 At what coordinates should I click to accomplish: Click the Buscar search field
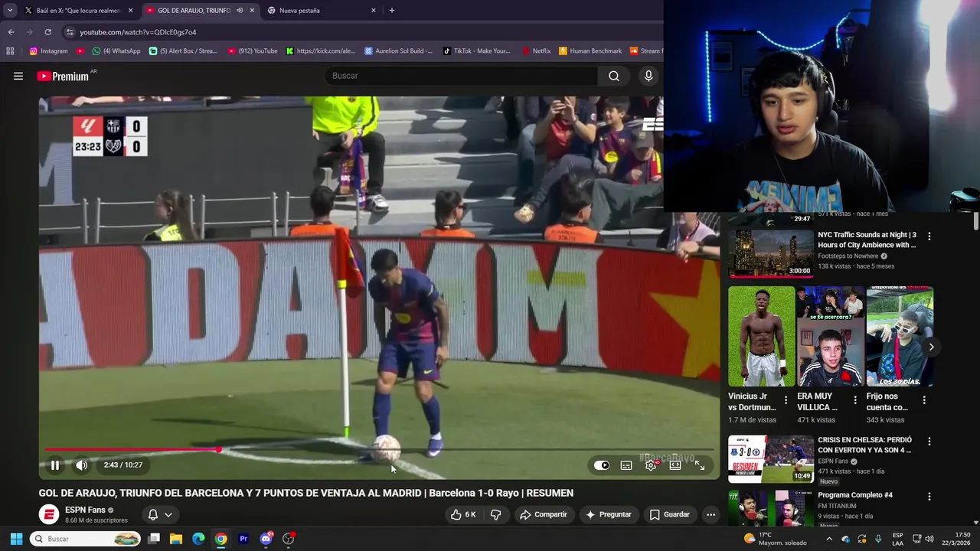point(462,76)
